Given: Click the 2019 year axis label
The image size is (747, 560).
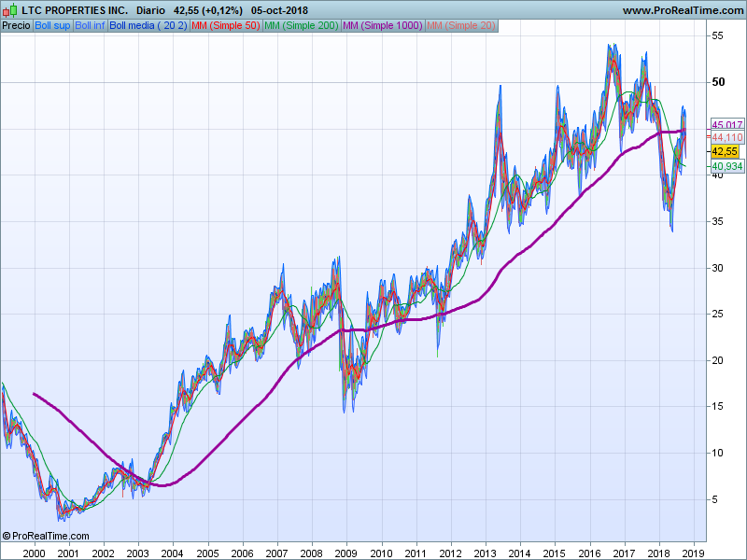Looking at the screenshot, I should [x=693, y=553].
